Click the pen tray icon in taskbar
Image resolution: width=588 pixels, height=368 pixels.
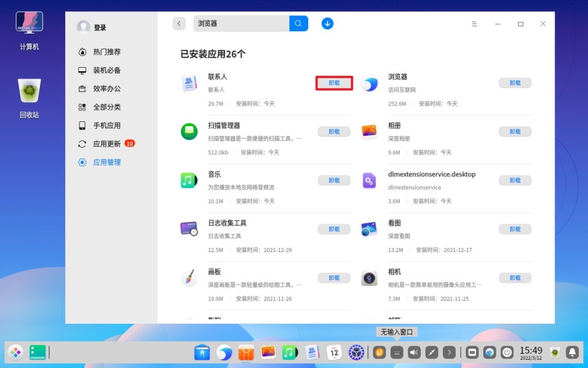tap(432, 352)
